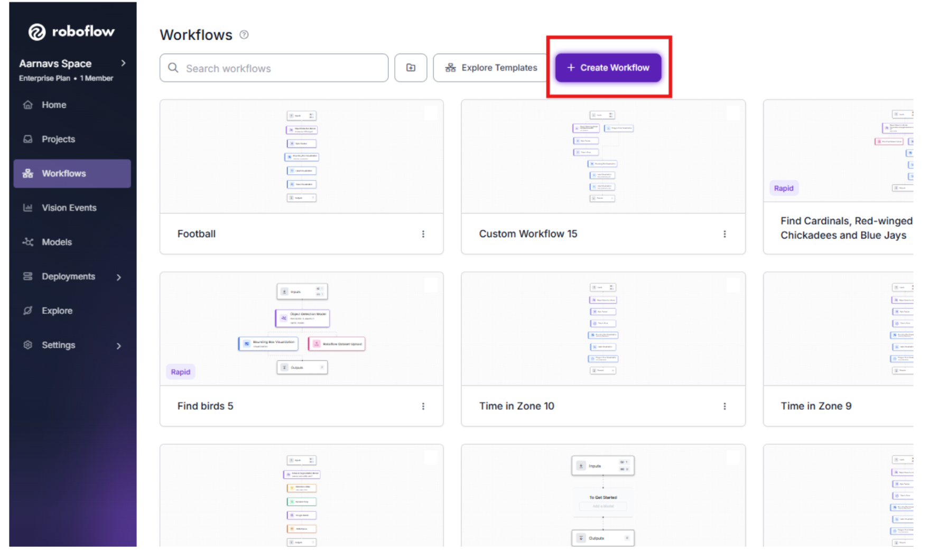
Task: Open Explore Templates
Action: pyautogui.click(x=490, y=68)
